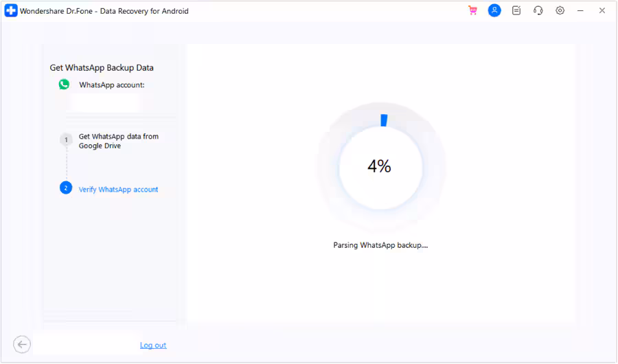Select the step 1 number circle
The image size is (618, 364).
(66, 139)
